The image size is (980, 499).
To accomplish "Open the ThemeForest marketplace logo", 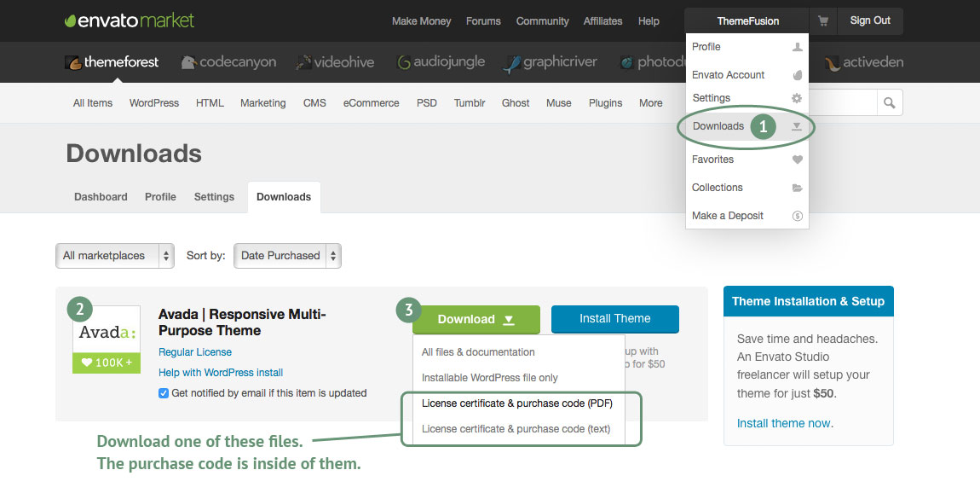I will 112,62.
